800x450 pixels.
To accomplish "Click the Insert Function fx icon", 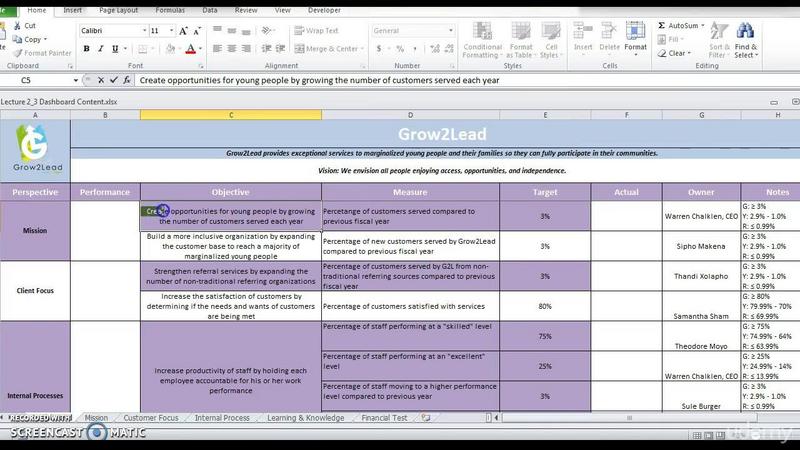I will pyautogui.click(x=127, y=80).
